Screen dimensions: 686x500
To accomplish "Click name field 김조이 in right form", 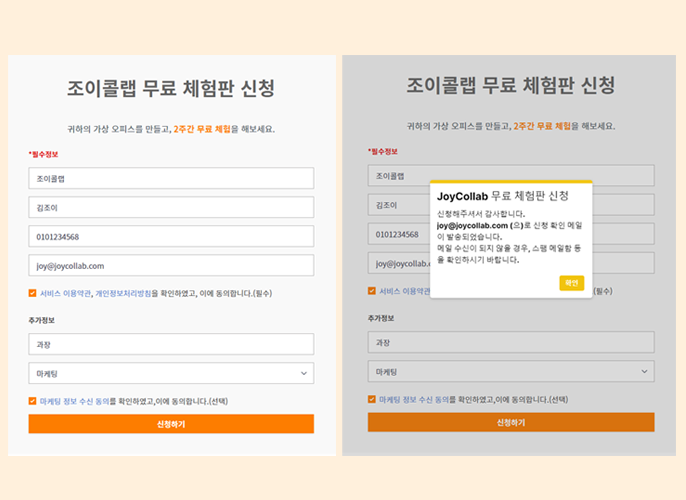I will coord(511,205).
